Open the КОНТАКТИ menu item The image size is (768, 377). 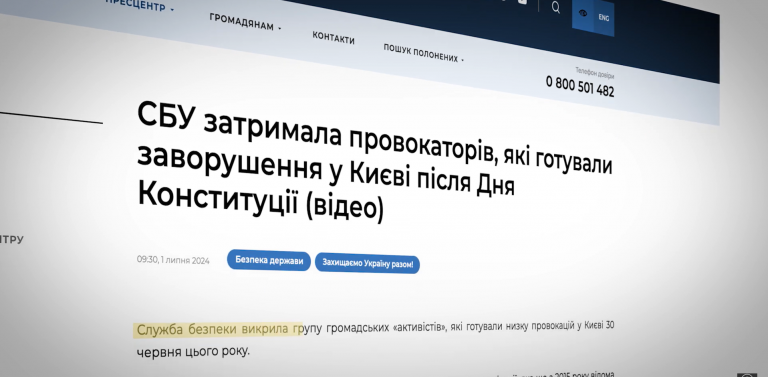(x=334, y=38)
